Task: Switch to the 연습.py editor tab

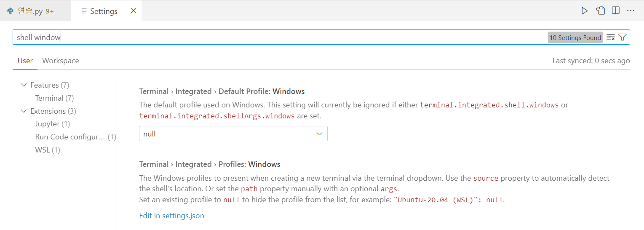Action: point(30,11)
